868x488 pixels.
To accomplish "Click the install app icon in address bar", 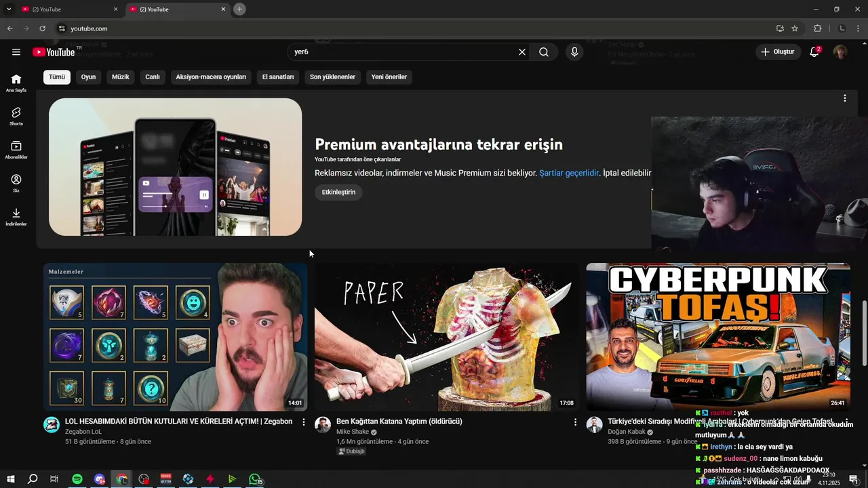I will (x=780, y=28).
